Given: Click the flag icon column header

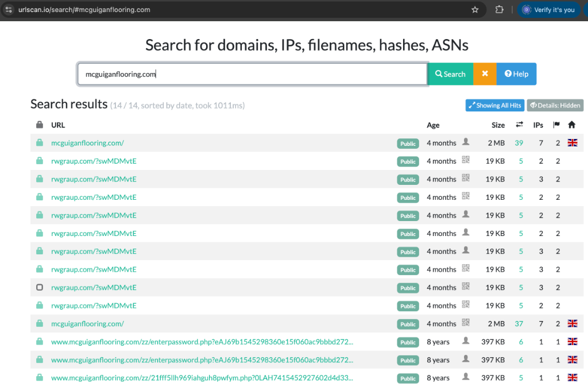Looking at the screenshot, I should pyautogui.click(x=556, y=125).
